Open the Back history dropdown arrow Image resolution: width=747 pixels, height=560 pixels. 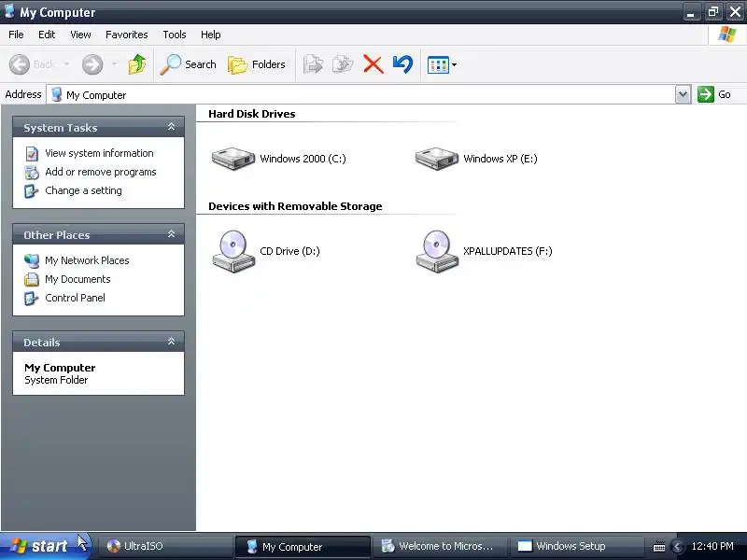pyautogui.click(x=66, y=63)
